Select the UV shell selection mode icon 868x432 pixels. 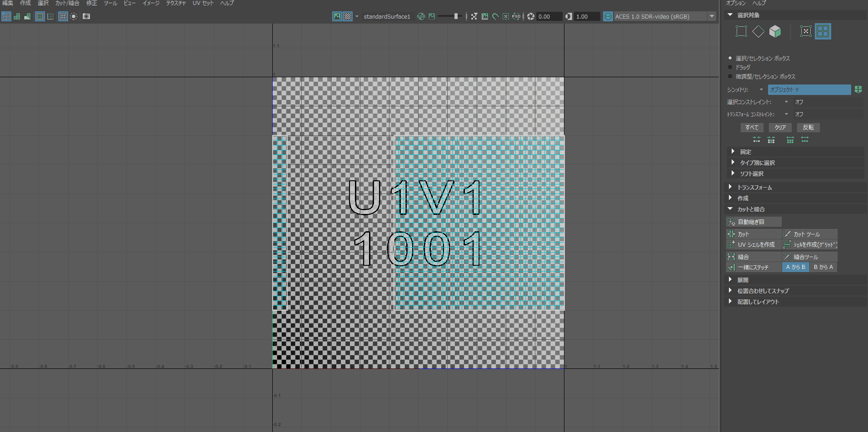[823, 31]
